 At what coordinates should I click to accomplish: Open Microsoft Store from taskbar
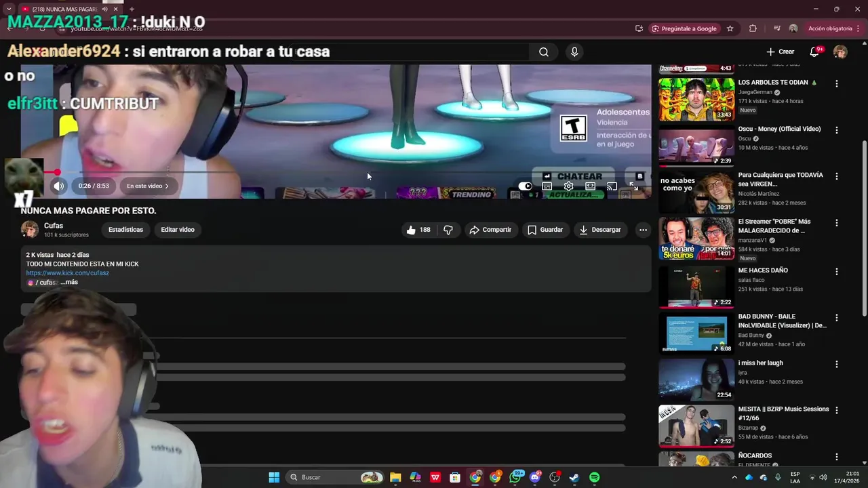455,477
